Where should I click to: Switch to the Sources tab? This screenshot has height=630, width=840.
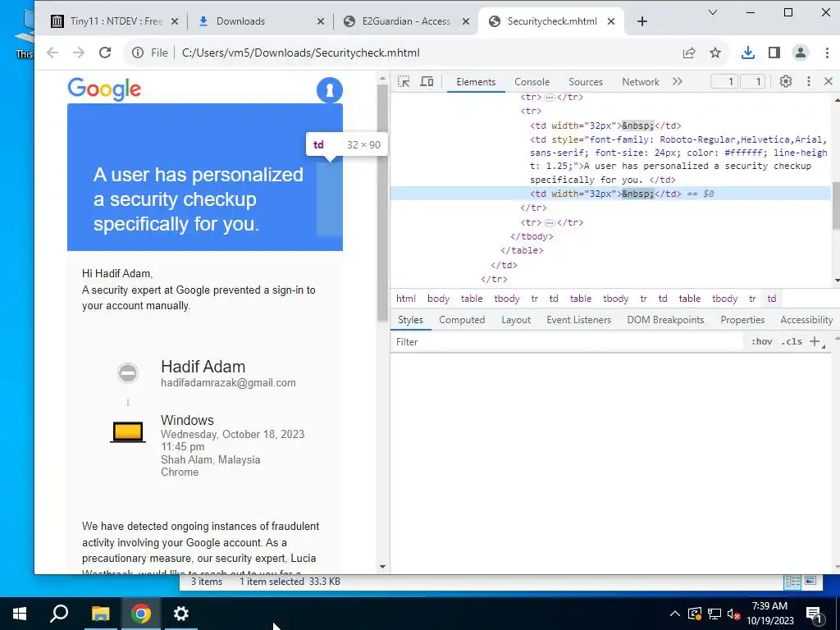(586, 82)
